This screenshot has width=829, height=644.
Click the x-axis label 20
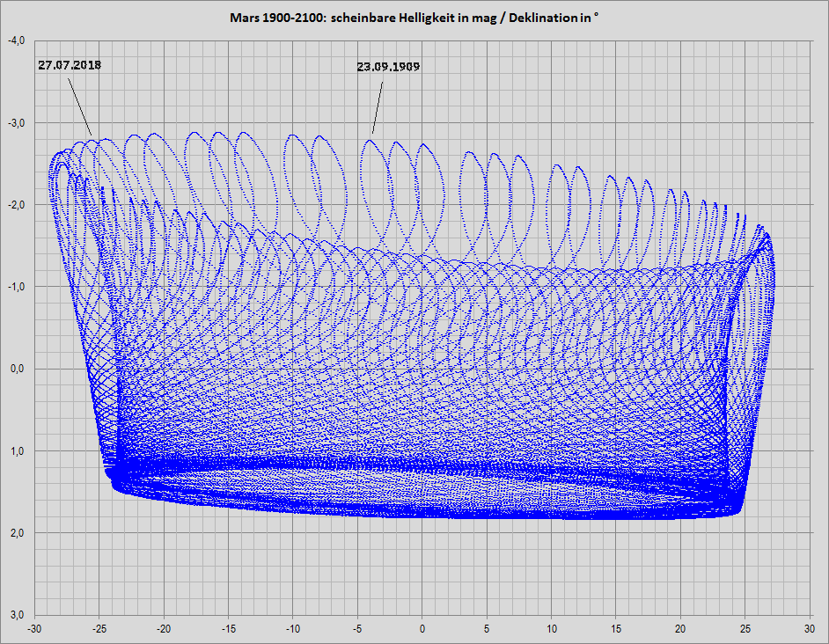coord(680,629)
